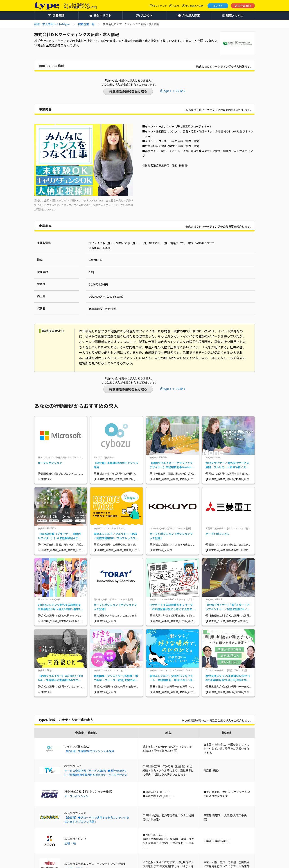This screenshot has width=289, height=868.
Task: Open 就労支援スタッフ/未経験OK/40代~50代活躍中 link
Action: tap(228, 678)
